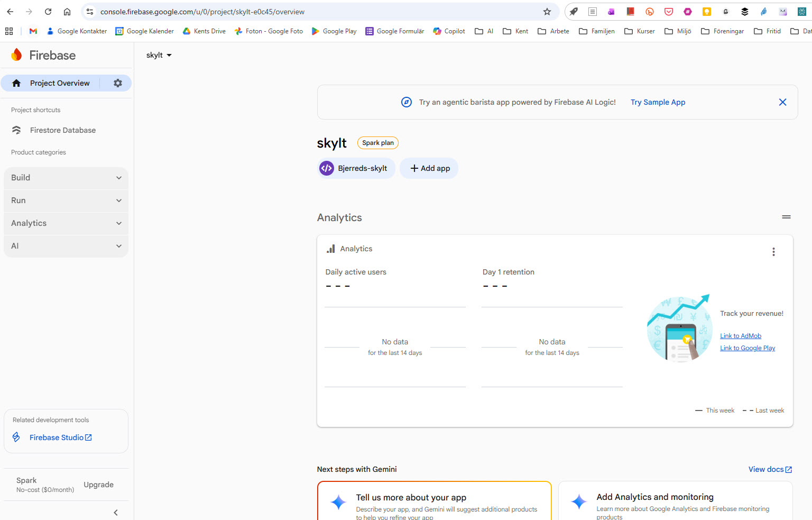Open the AI bookmarks folder
The image size is (812, 520).
click(x=484, y=31)
